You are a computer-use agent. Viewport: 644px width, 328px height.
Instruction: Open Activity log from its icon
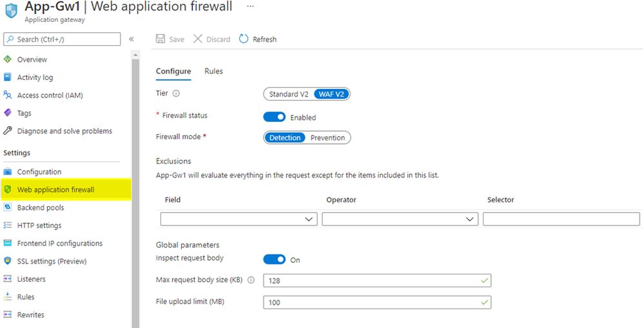point(8,77)
